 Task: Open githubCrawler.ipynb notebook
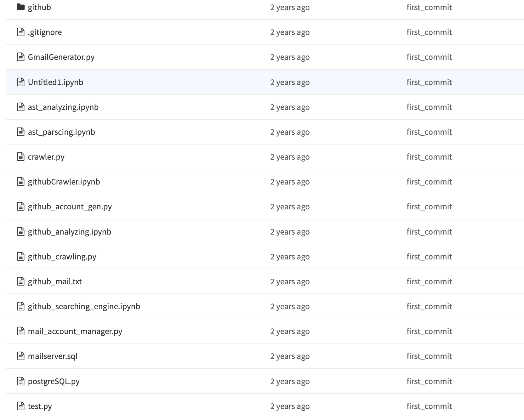click(x=64, y=182)
